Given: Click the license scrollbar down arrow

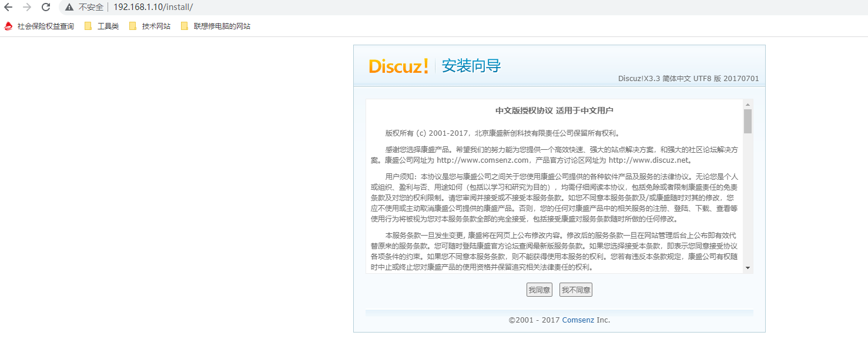Looking at the screenshot, I should [748, 268].
